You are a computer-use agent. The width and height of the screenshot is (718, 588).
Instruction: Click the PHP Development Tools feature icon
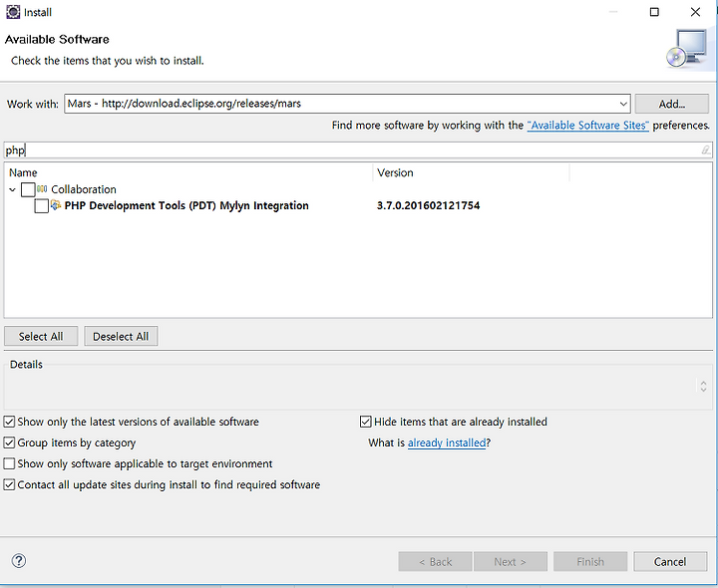(56, 205)
